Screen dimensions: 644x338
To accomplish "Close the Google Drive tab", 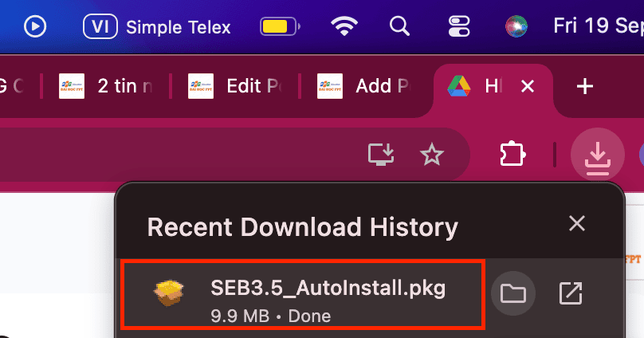I will pyautogui.click(x=527, y=86).
